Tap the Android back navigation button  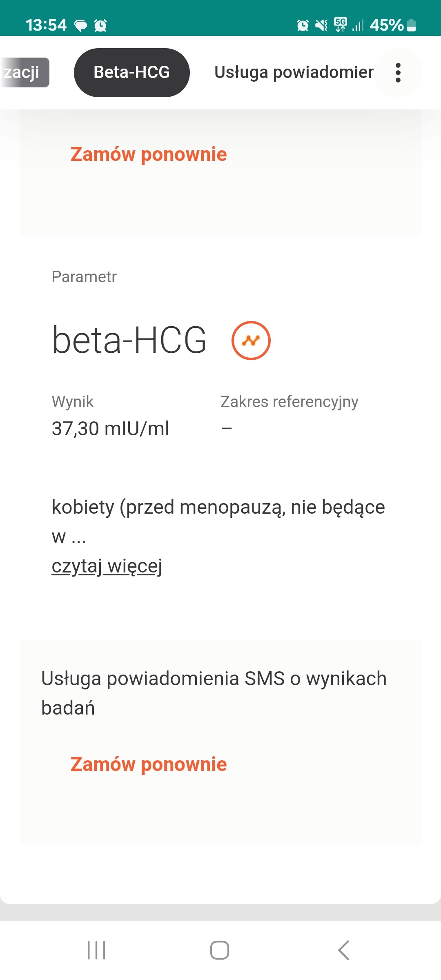(344, 950)
